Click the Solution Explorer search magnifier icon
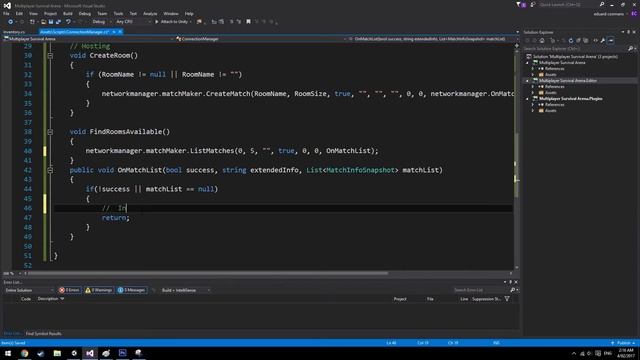The width and height of the screenshot is (640, 360). (631, 49)
